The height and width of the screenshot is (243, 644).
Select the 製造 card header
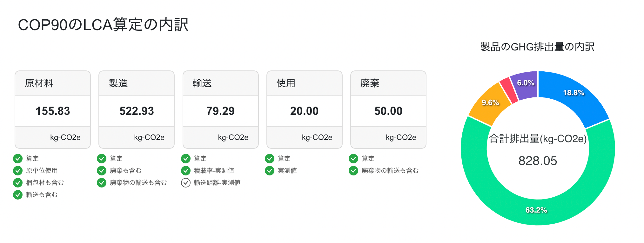click(137, 83)
